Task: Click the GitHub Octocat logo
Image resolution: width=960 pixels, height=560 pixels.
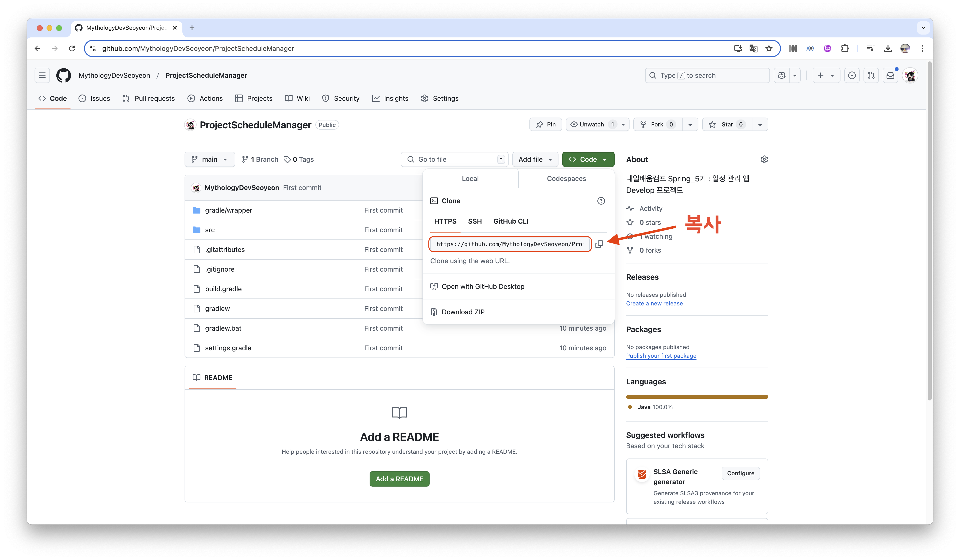Action: (x=64, y=75)
